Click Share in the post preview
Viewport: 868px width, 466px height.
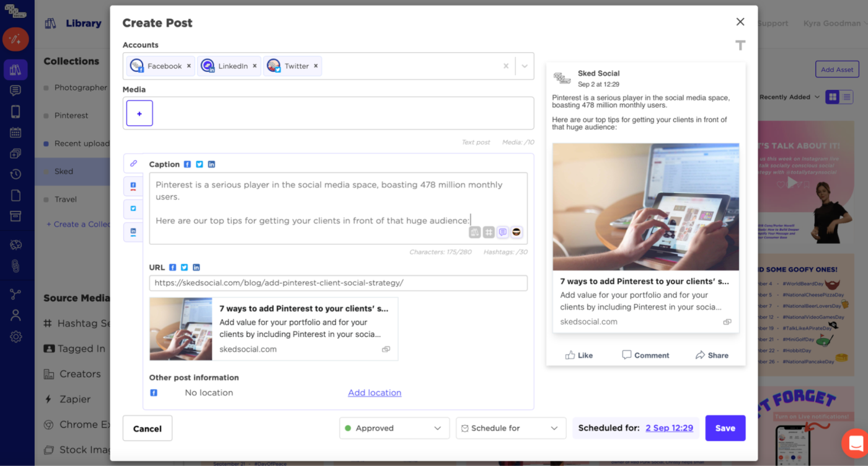[x=712, y=356]
